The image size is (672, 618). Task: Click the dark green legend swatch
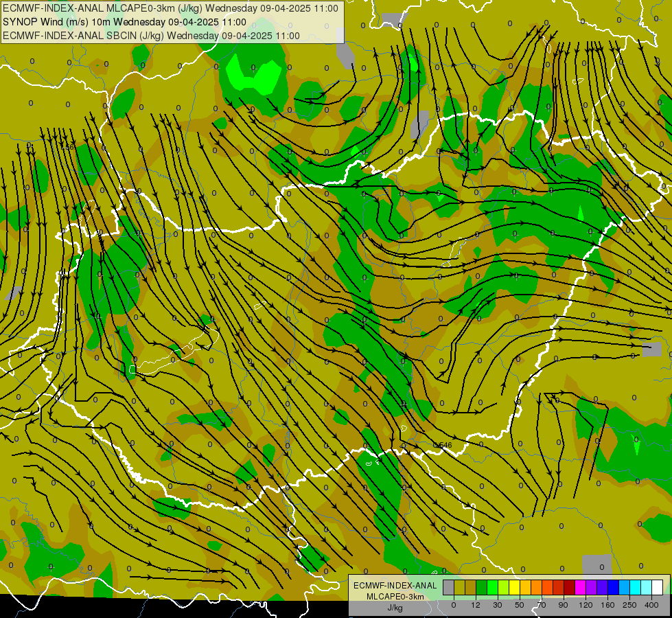click(482, 588)
